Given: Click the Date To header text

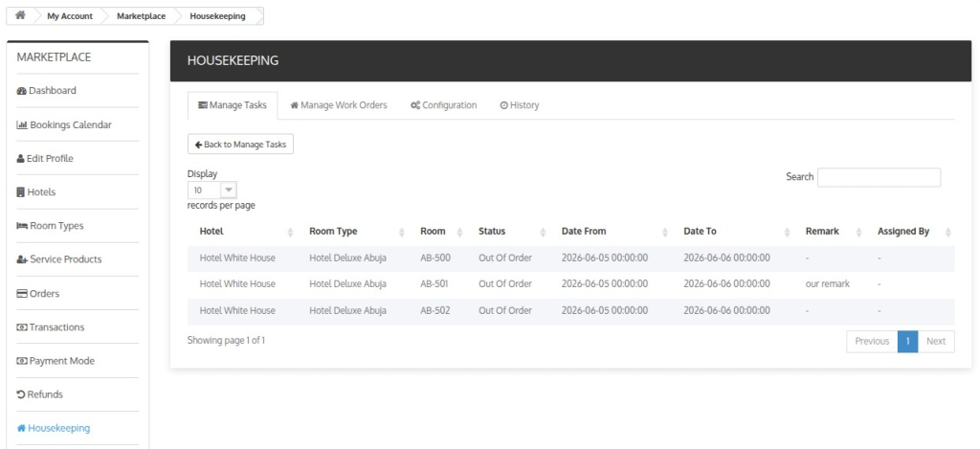Looking at the screenshot, I should 700,232.
